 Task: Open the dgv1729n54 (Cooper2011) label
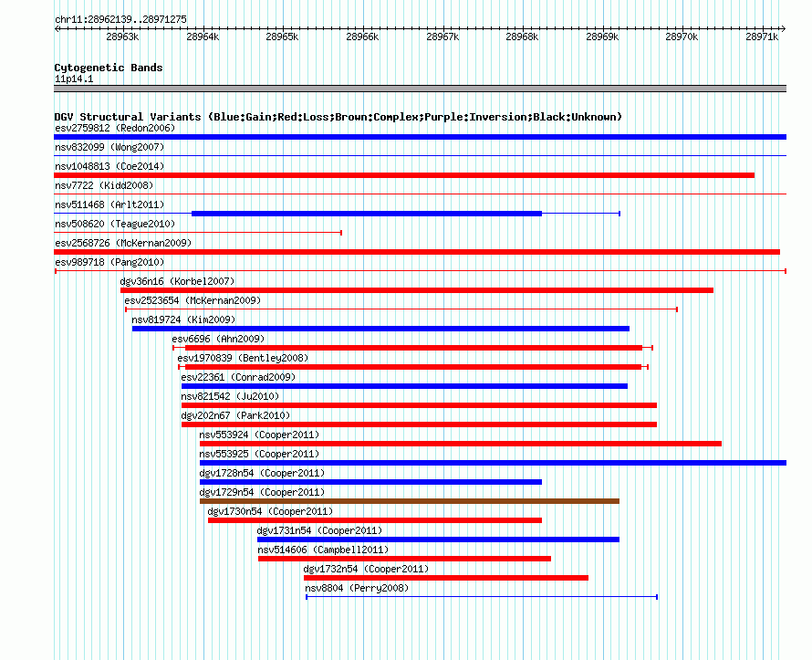tap(262, 492)
